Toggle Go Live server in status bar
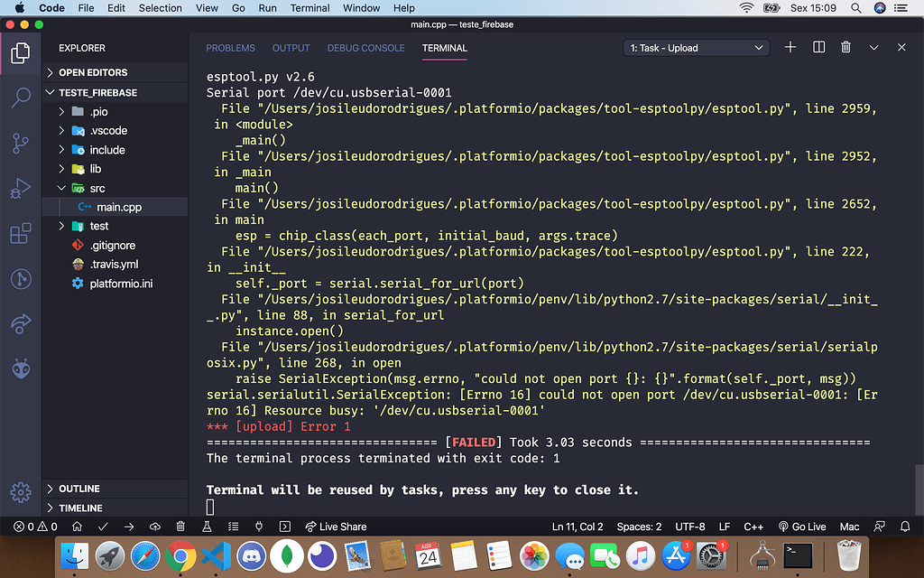The height and width of the screenshot is (578, 924). tap(801, 526)
